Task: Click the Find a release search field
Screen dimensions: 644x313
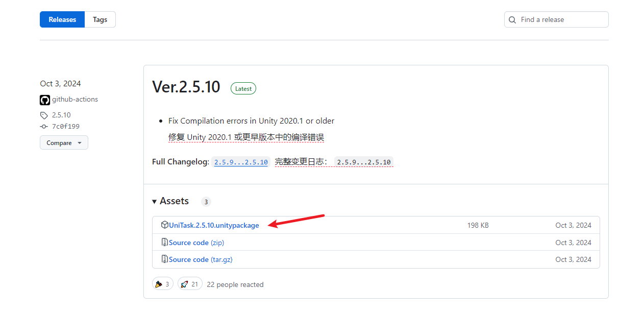Action: 556,19
